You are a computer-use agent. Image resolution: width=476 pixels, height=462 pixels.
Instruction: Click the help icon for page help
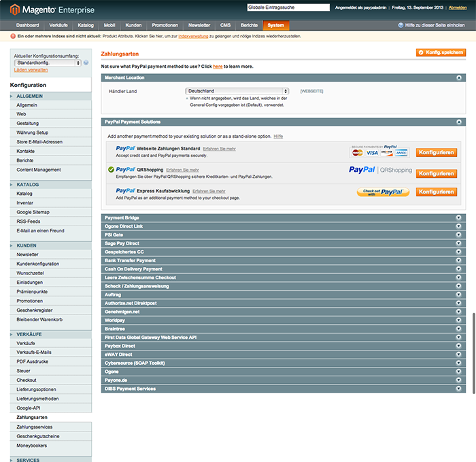coord(401,25)
